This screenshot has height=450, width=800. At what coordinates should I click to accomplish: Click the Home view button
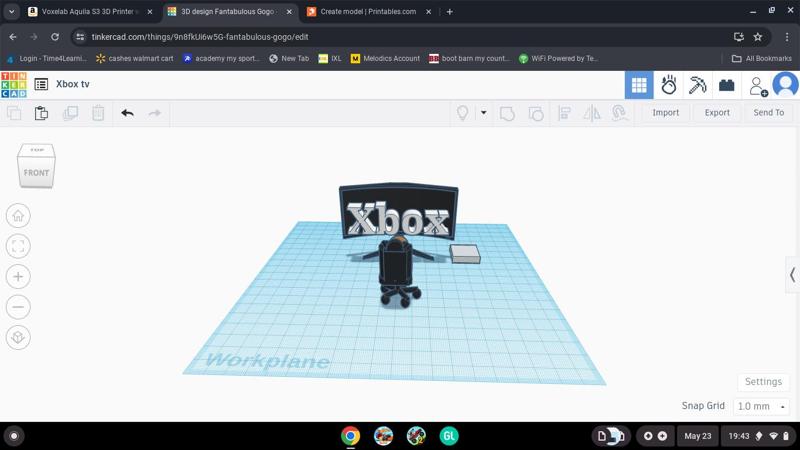pos(18,216)
